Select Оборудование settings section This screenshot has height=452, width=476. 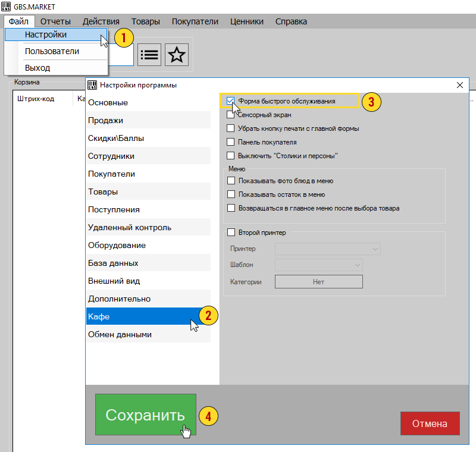click(148, 246)
